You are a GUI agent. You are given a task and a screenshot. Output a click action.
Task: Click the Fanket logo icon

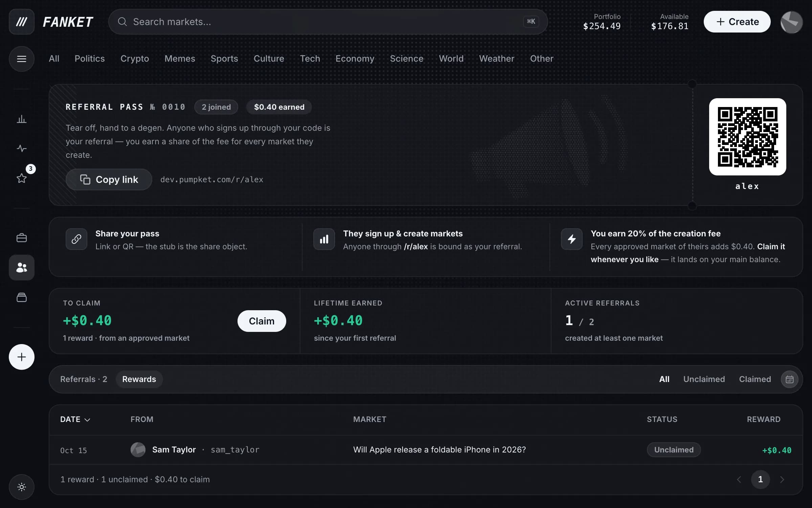(22, 22)
